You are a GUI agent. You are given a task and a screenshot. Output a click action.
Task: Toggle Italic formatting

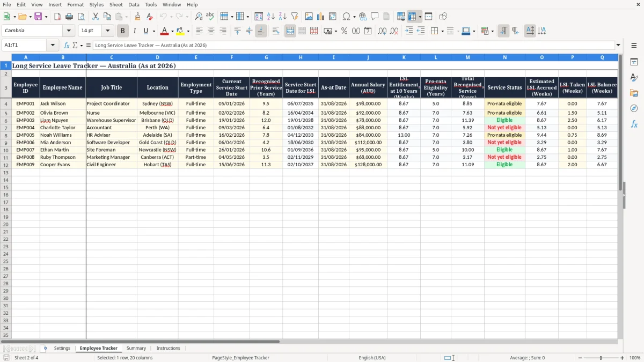coord(135,31)
